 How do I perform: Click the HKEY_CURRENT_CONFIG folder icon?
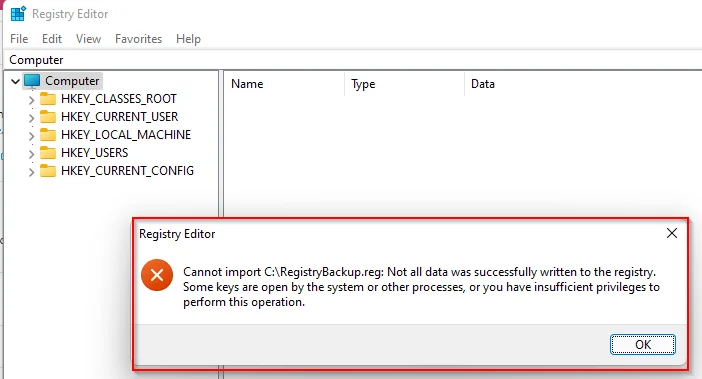[x=48, y=170]
